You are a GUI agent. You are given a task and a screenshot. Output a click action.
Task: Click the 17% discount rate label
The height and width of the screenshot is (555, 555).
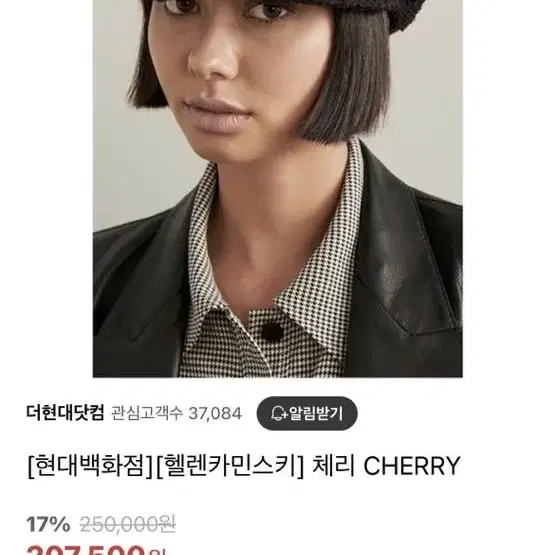click(48, 524)
